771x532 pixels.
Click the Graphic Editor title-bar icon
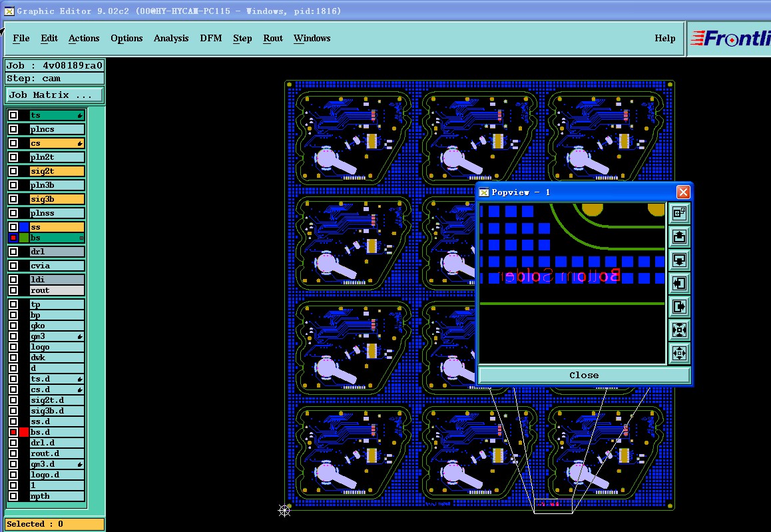[x=9, y=11]
